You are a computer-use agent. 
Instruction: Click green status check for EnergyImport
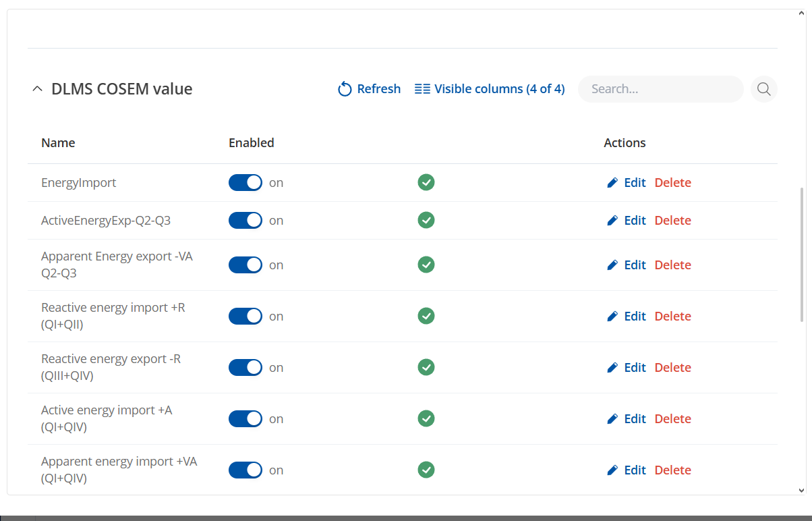pos(426,182)
